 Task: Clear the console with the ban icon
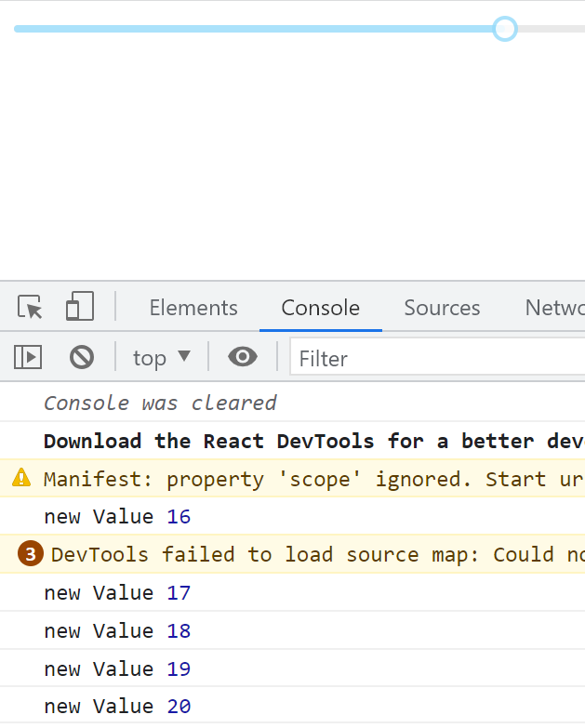[x=82, y=357]
